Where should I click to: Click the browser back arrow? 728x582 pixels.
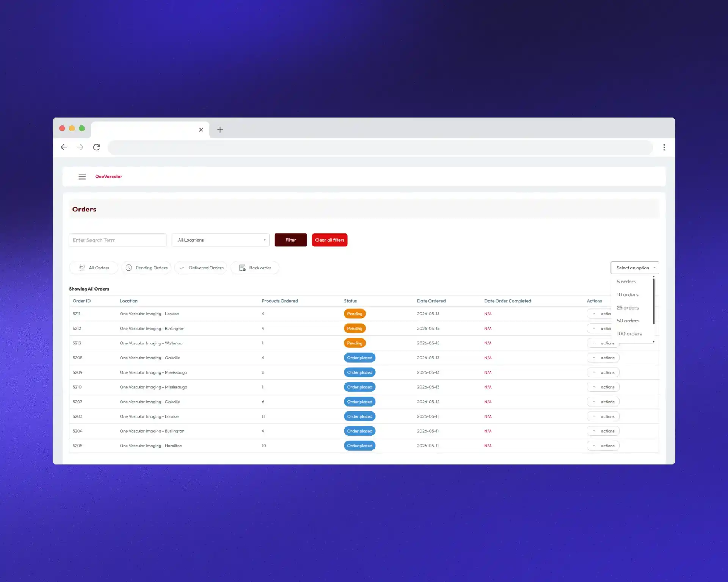coord(64,147)
